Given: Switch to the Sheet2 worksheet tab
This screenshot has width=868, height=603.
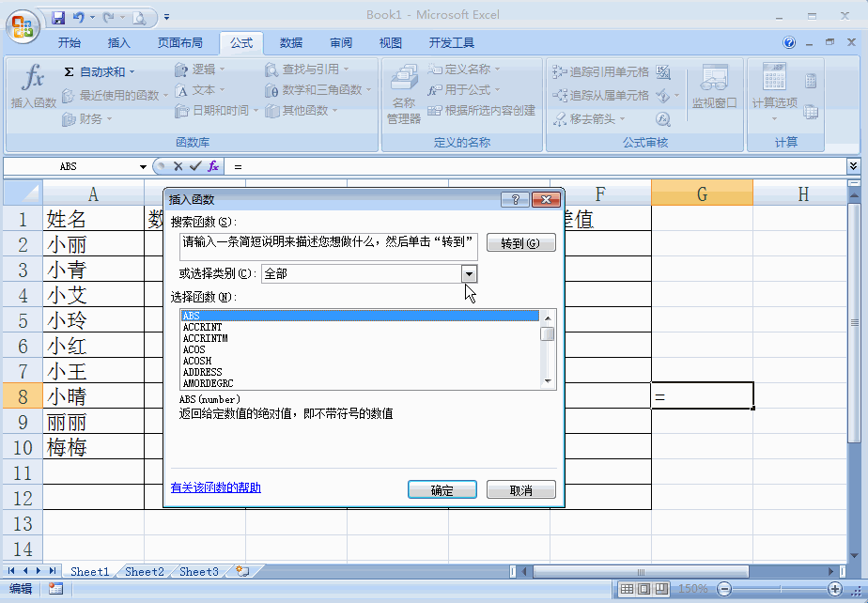Looking at the screenshot, I should point(145,571).
